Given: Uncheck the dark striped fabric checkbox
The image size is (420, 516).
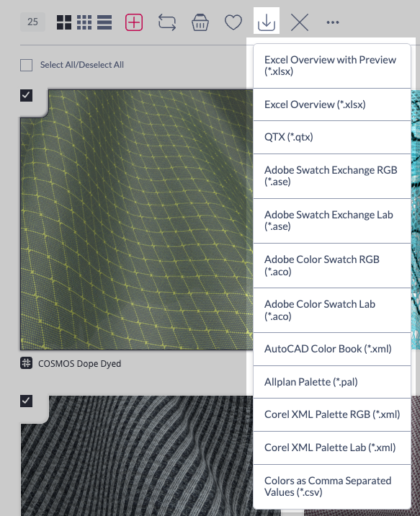Looking at the screenshot, I should pos(27,401).
